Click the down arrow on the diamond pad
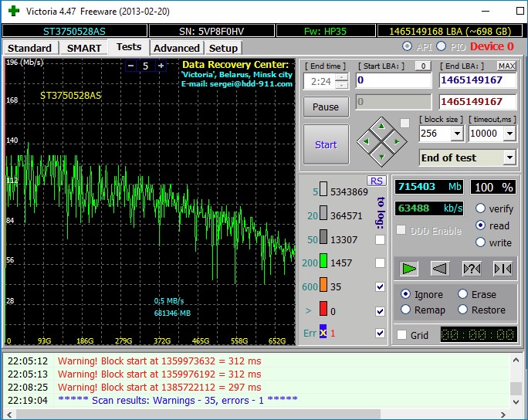The image size is (528, 420). point(381,157)
